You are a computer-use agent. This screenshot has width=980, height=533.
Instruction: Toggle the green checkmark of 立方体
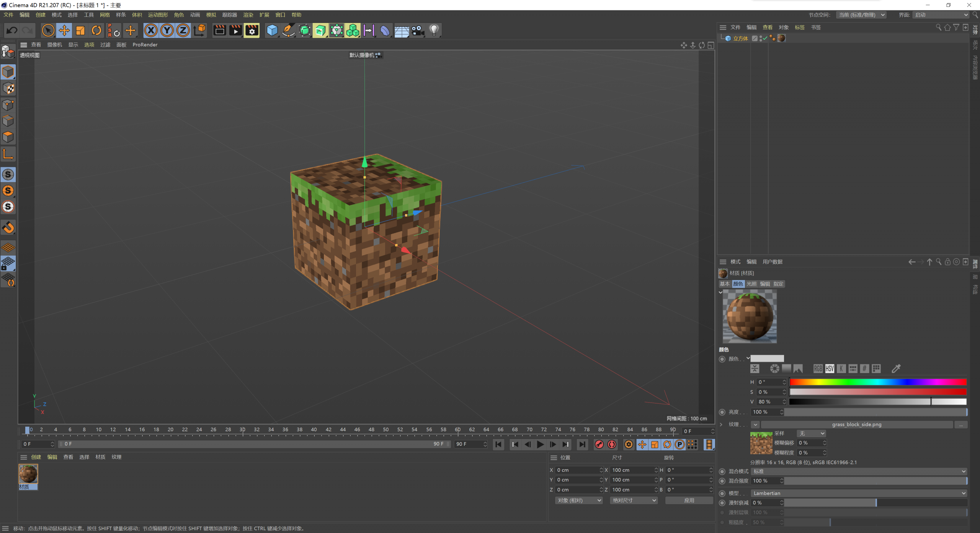click(x=765, y=38)
